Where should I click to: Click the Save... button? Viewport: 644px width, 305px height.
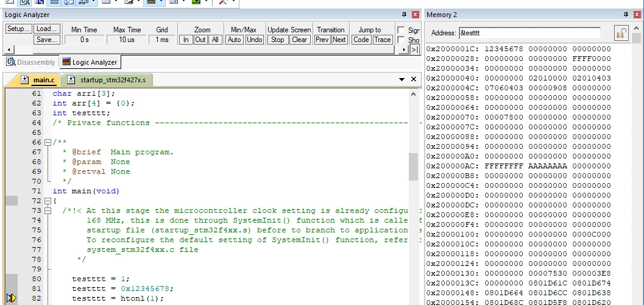[x=47, y=40]
